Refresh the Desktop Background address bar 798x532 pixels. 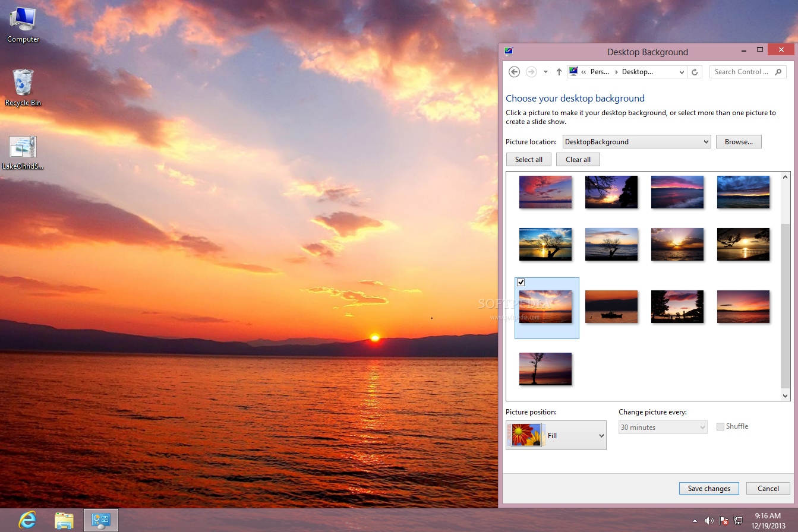click(x=695, y=72)
